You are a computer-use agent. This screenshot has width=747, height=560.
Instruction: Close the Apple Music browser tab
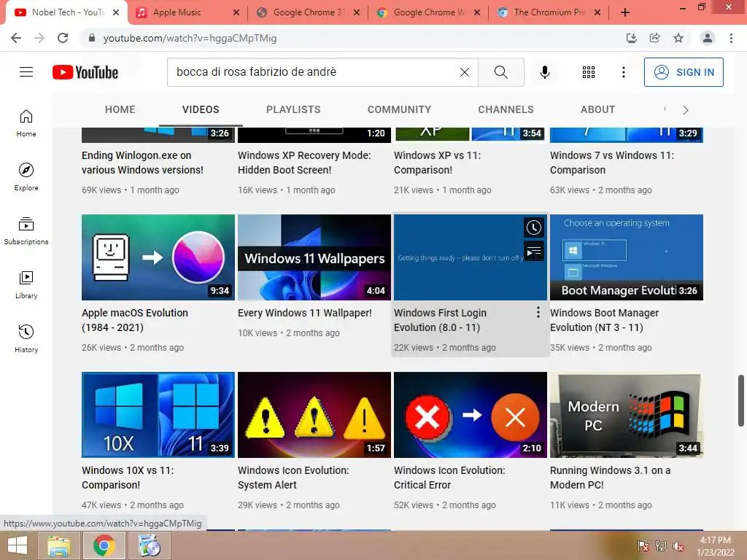[x=236, y=13]
